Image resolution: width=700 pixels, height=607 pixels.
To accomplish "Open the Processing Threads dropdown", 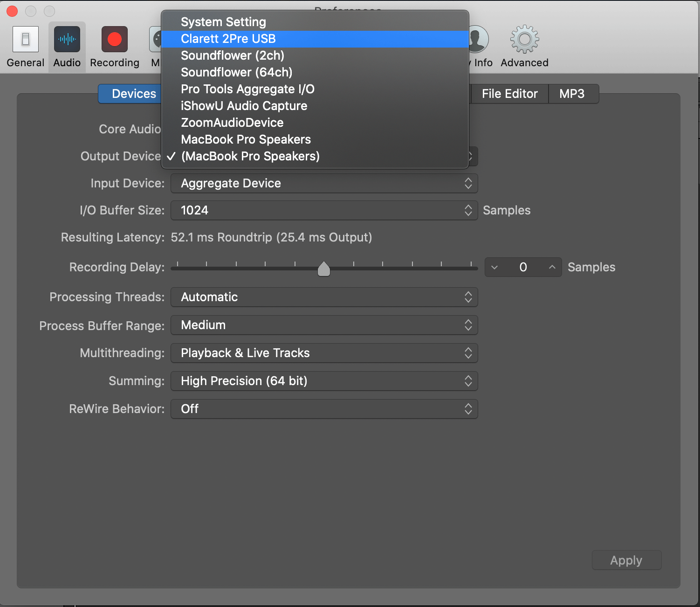I will tap(324, 297).
